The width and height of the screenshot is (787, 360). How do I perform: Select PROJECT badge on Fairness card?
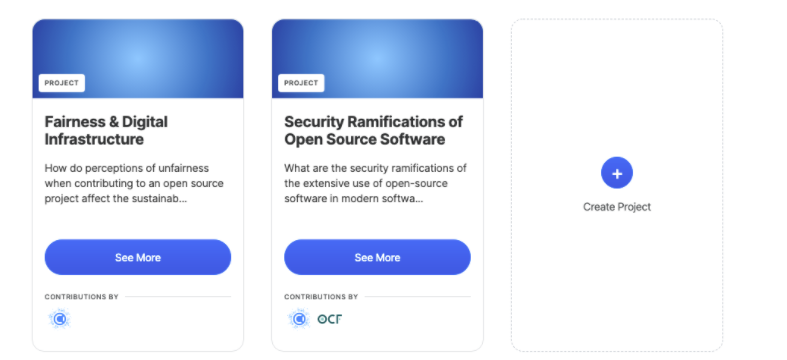click(62, 83)
